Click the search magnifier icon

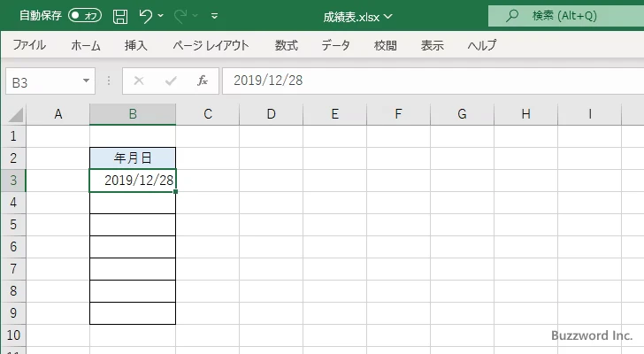pos(511,16)
